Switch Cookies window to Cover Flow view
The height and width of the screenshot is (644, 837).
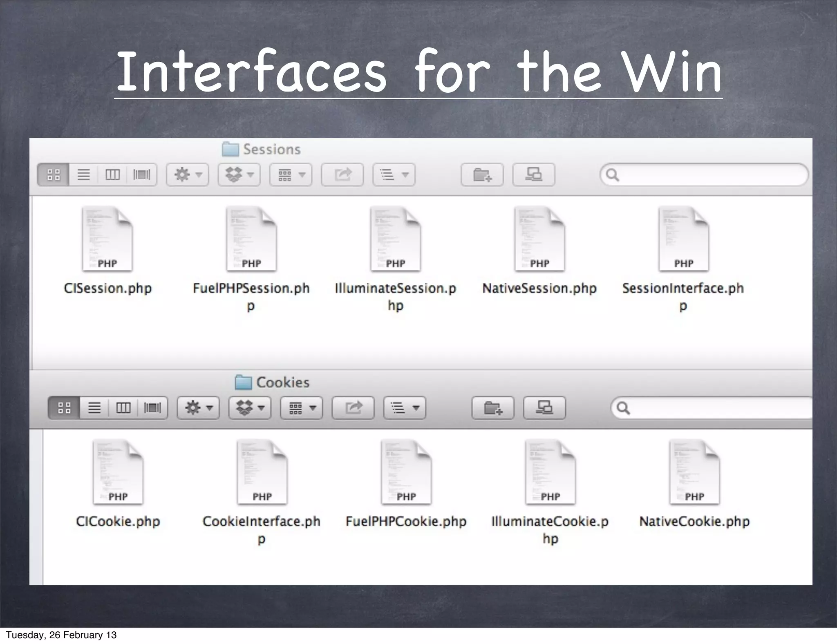click(x=152, y=408)
